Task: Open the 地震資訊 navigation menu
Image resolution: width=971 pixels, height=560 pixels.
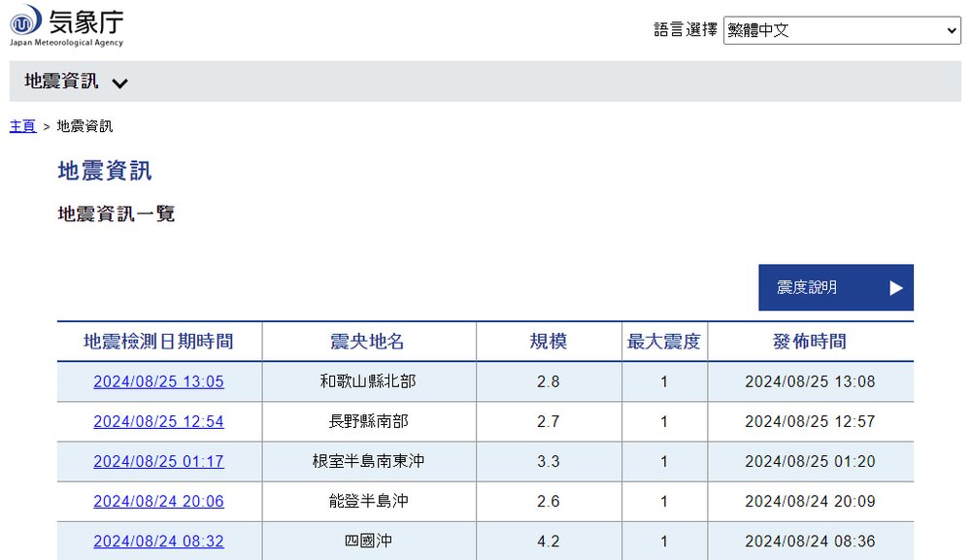Action: pyautogui.click(x=62, y=82)
